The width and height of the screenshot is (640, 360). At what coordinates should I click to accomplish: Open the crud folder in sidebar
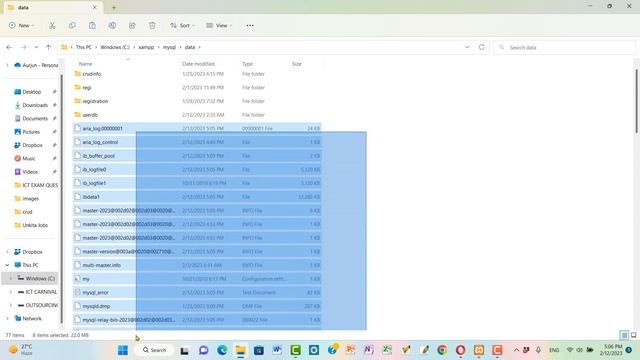[x=27, y=212]
